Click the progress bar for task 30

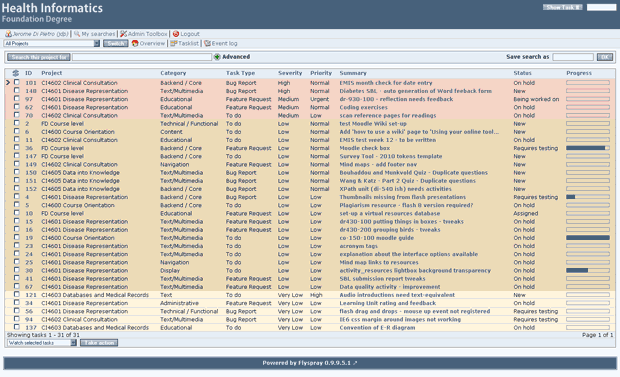click(x=588, y=270)
